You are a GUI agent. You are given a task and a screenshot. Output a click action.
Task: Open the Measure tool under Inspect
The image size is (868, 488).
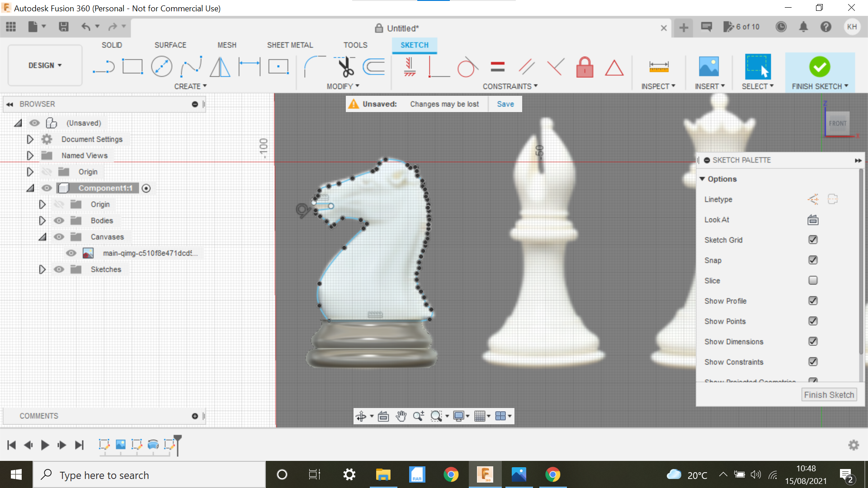(658, 66)
